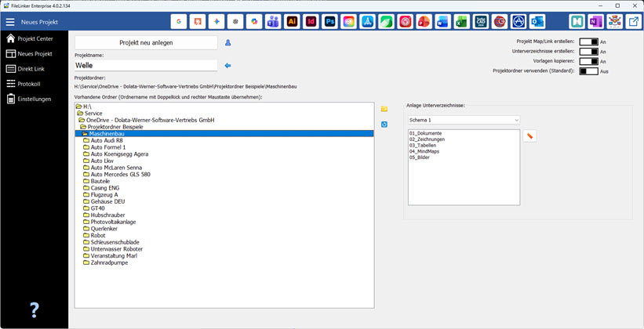Open the red DC circle icon
Screen dimensions: 644x329
coord(500,22)
